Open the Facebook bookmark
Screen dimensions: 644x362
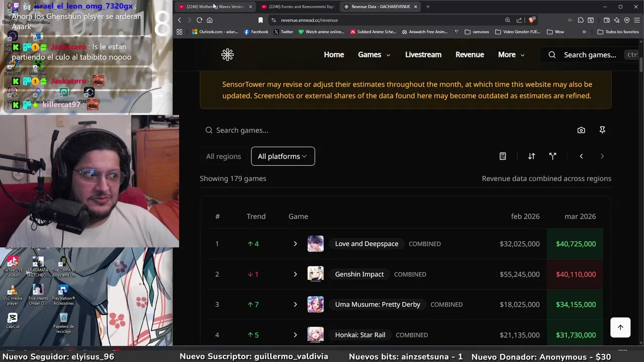pos(256,32)
